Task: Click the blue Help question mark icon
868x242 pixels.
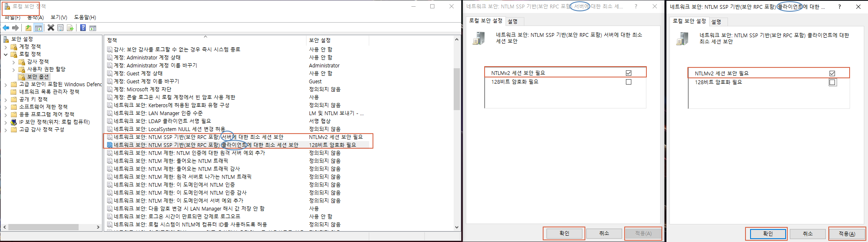Action: coord(83,28)
